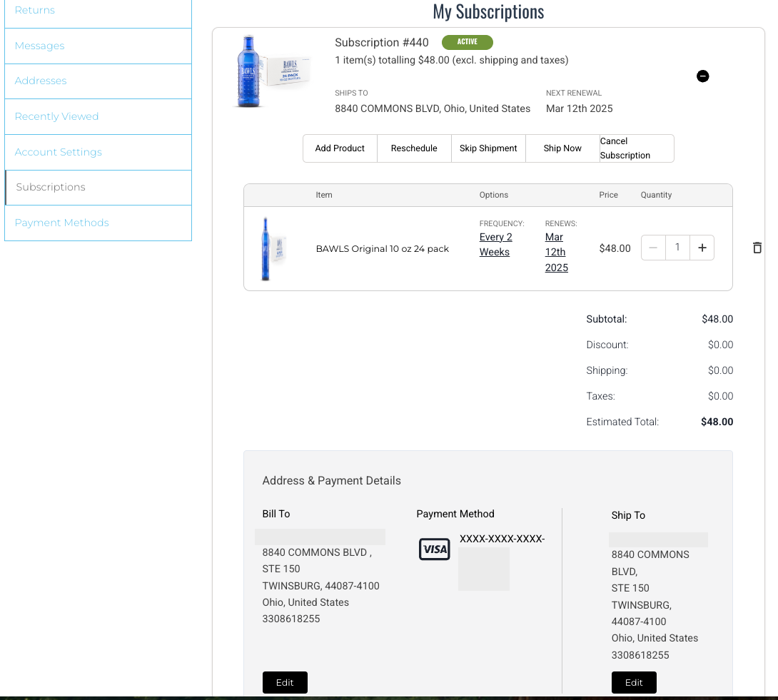
Task: Click the item price $48.00 in the table
Action: pyautogui.click(x=615, y=248)
